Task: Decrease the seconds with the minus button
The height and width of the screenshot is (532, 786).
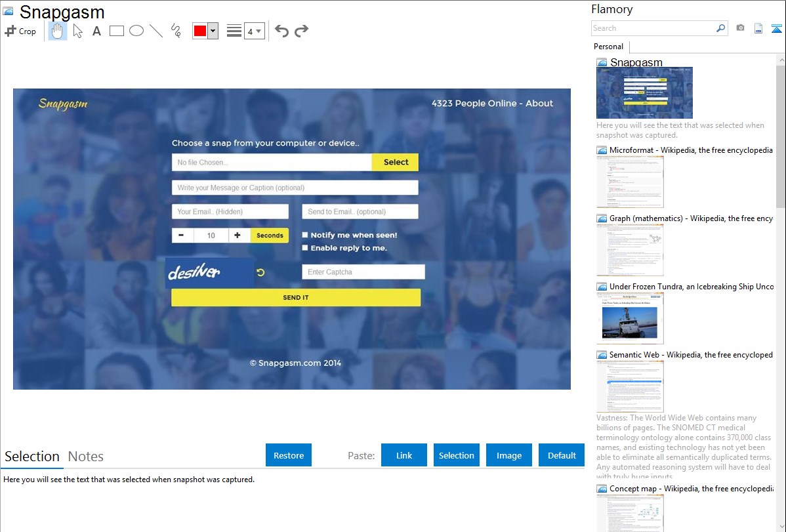Action: (181, 235)
